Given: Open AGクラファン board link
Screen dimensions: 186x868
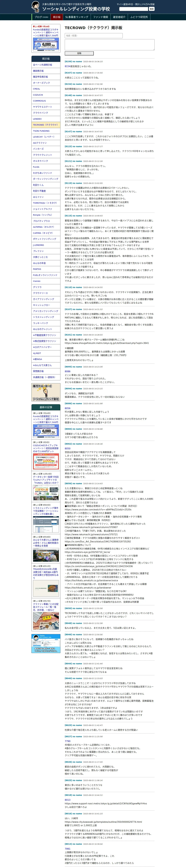Looking at the screenshot, I should click(46, 143).
